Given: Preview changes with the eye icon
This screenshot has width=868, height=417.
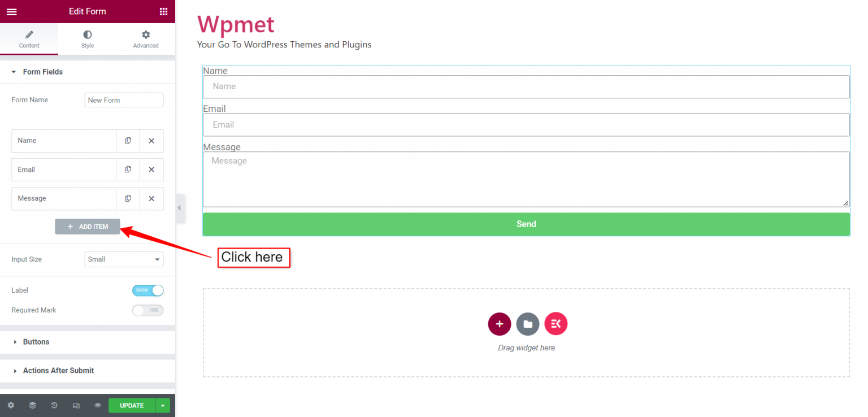Looking at the screenshot, I should pos(97,405).
